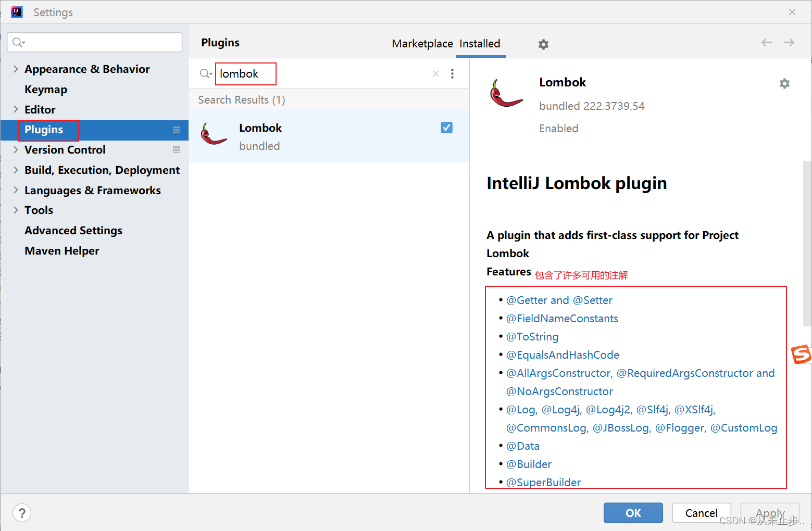Select Build, Execution, Deployment item
This screenshot has height=531, width=812.
click(x=102, y=170)
